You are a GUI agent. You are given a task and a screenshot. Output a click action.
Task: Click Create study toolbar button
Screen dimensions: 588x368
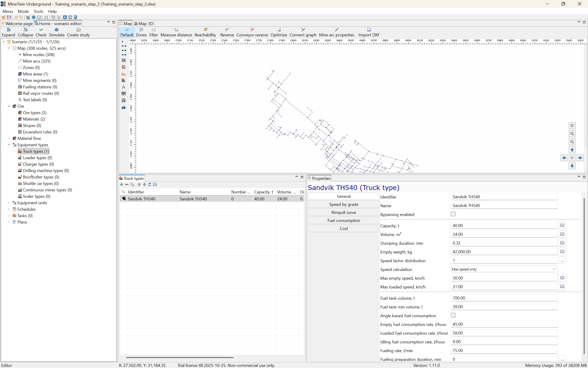point(78,32)
